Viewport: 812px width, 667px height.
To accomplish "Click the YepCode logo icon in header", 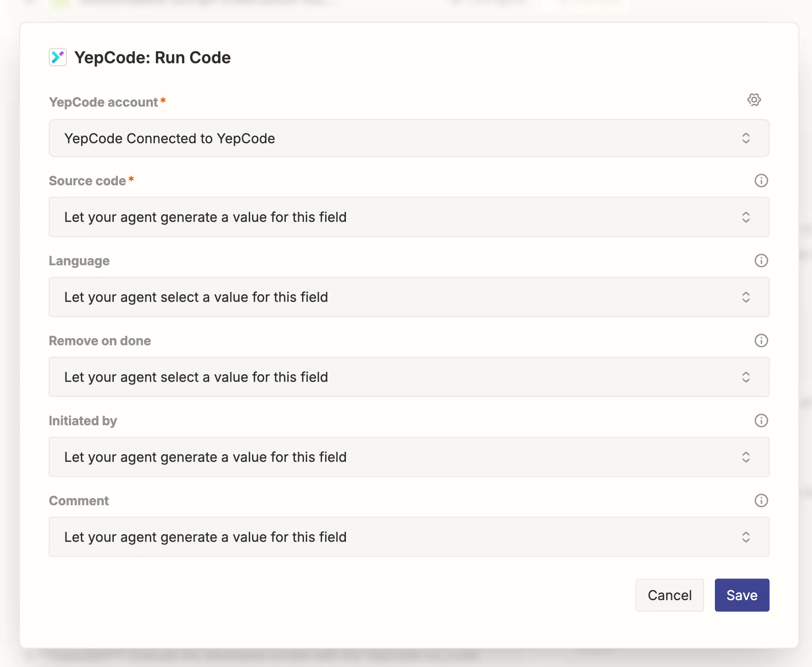I will 58,57.
